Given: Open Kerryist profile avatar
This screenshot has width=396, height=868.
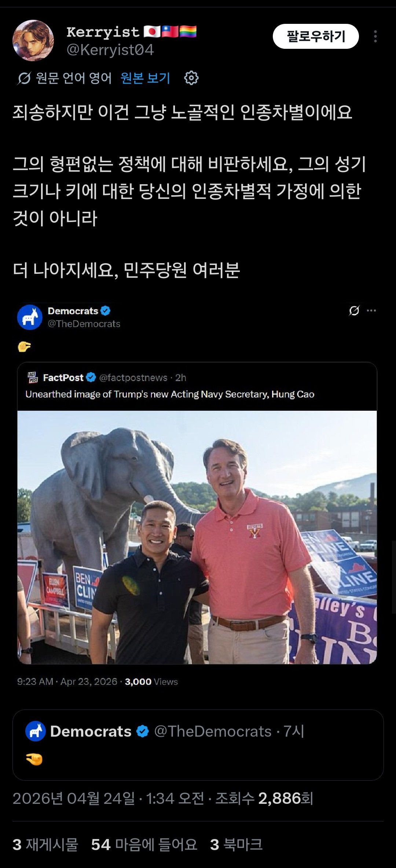Looking at the screenshot, I should pos(33,40).
